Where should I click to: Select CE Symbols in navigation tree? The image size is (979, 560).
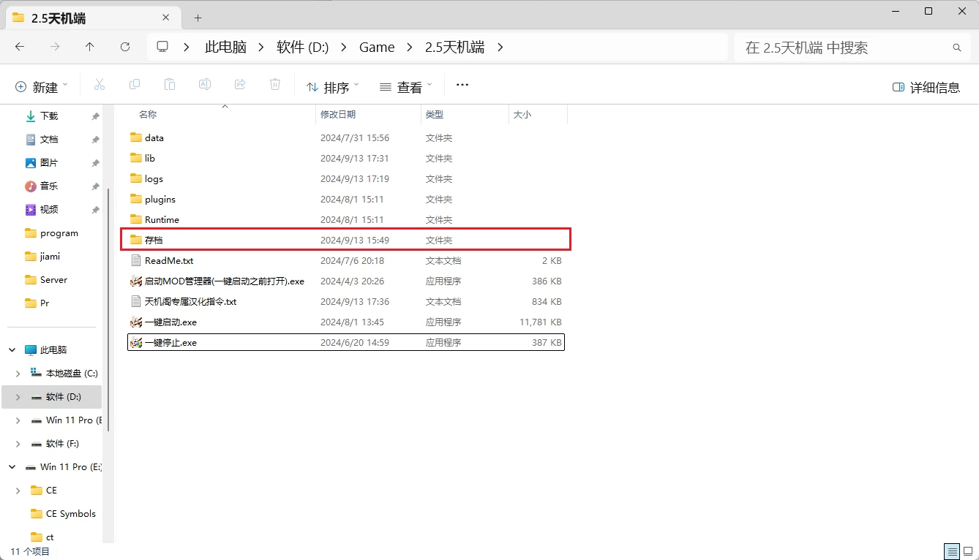[x=71, y=514]
